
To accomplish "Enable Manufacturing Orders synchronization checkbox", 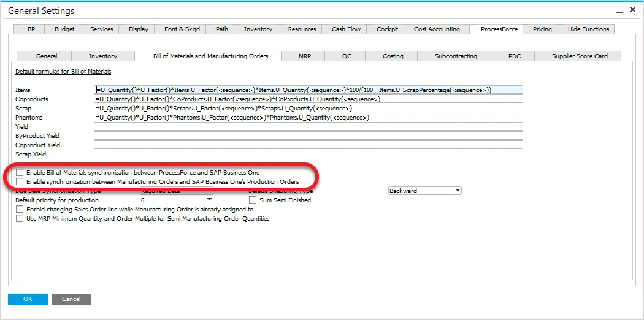I will [x=20, y=182].
